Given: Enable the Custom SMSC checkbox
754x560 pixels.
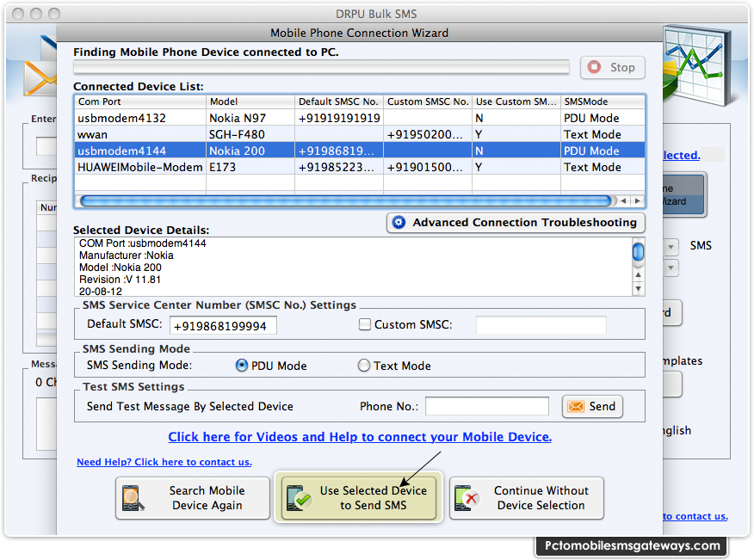Looking at the screenshot, I should click(364, 324).
